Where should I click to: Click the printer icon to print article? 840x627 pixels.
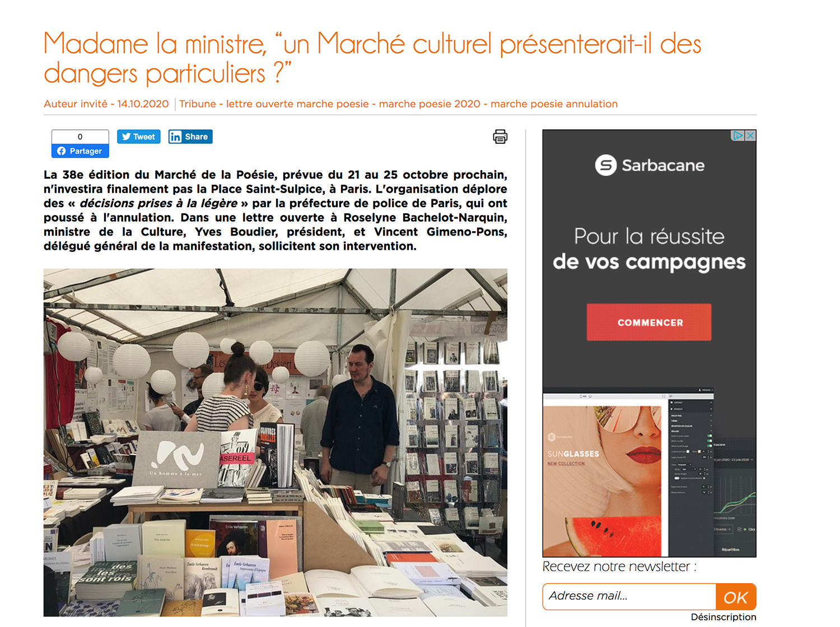point(500,137)
